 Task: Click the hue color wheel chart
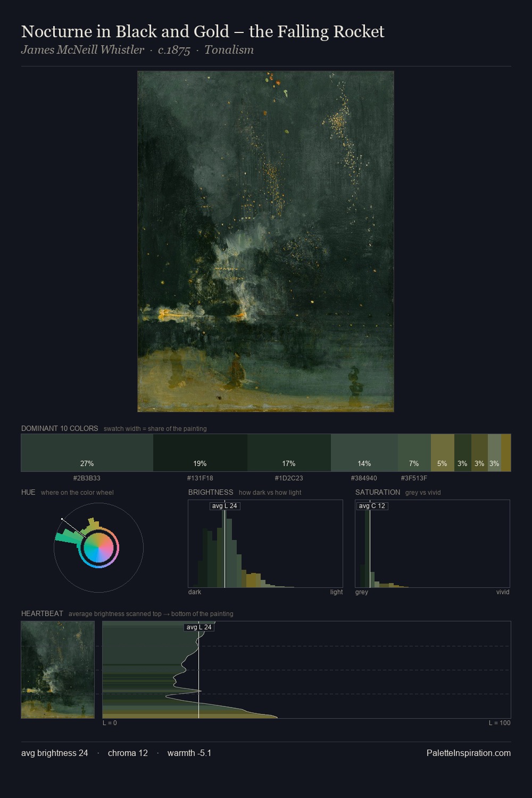click(98, 547)
